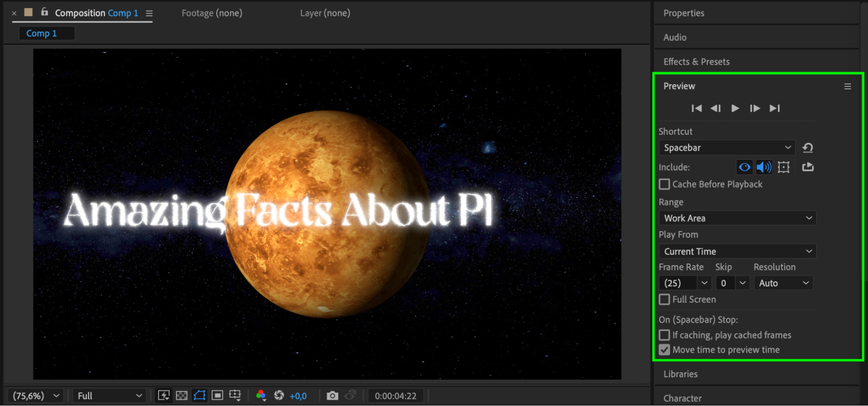Viewport: 868px width, 406px height.
Task: Open the show channel color menu
Action: [x=261, y=396]
